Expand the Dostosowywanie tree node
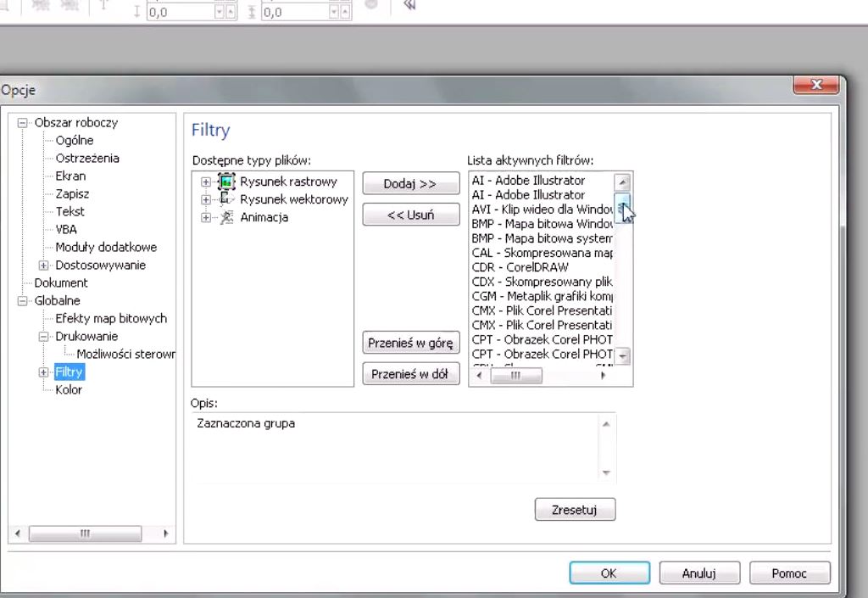Viewport: 868px width, 598px height. 44,265
